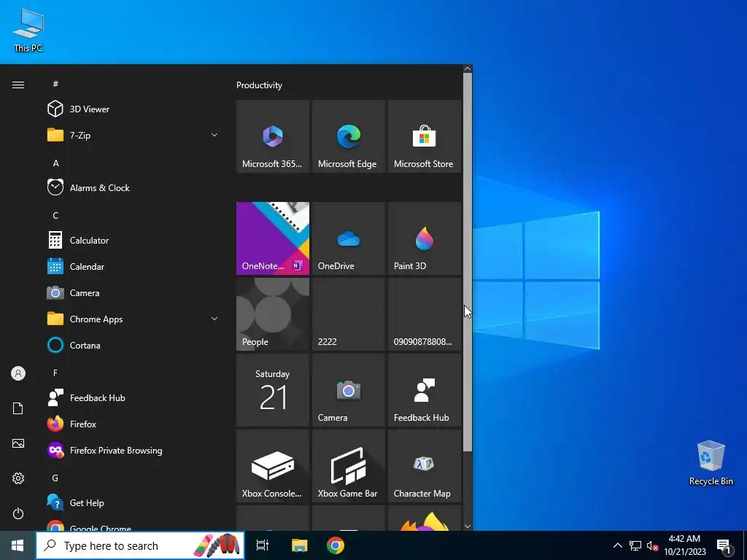
Task: Open the Xbox Game Bar tile
Action: coord(348,466)
